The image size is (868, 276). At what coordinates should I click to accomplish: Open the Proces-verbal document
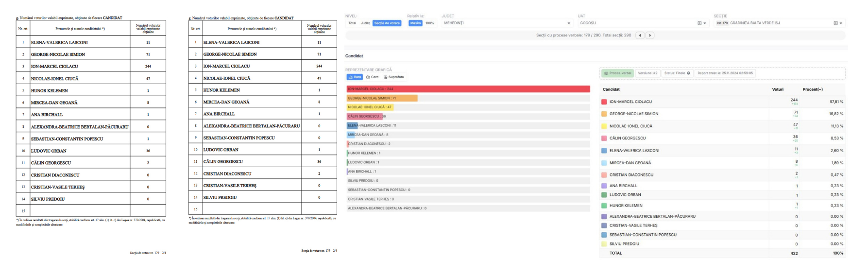click(617, 73)
